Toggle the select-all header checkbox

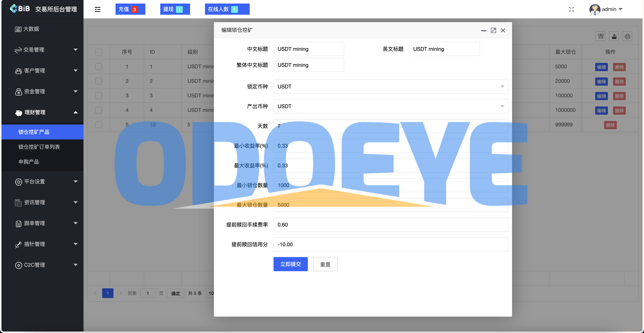(99, 52)
